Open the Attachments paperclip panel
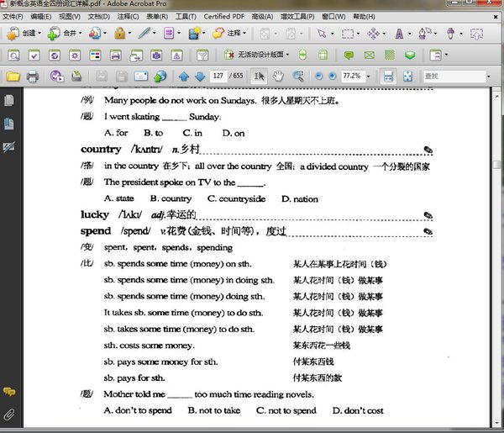The image size is (504, 433). pyautogui.click(x=9, y=415)
